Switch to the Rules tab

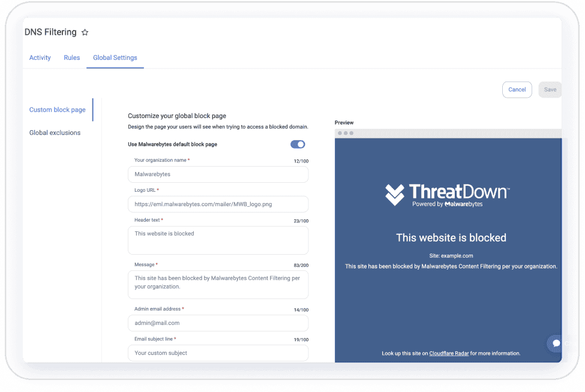coord(71,58)
